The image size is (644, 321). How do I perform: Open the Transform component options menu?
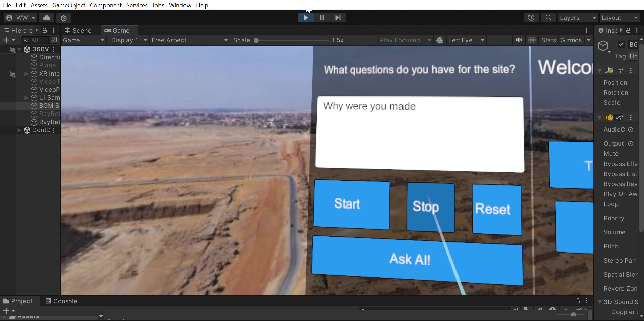pos(631,71)
